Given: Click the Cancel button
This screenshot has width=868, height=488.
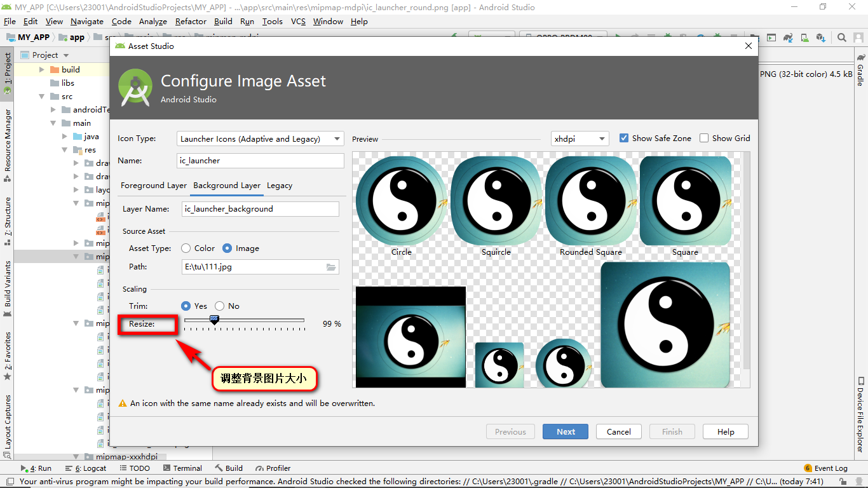Looking at the screenshot, I should tap(618, 431).
